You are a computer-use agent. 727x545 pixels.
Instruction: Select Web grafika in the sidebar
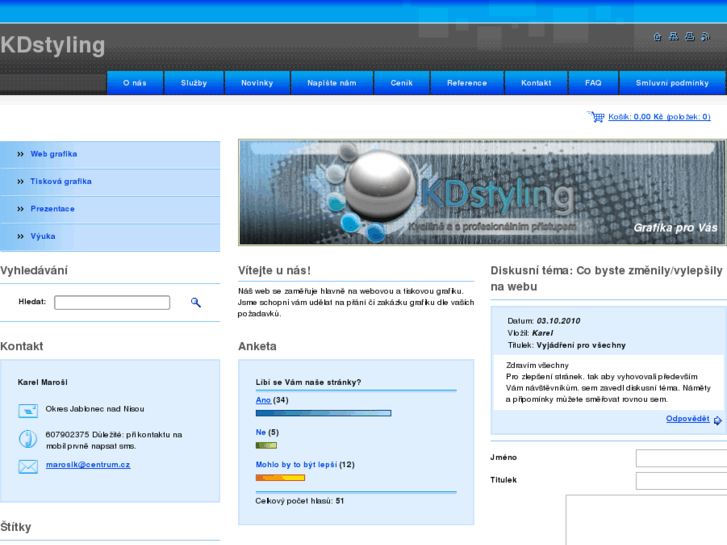[54, 154]
